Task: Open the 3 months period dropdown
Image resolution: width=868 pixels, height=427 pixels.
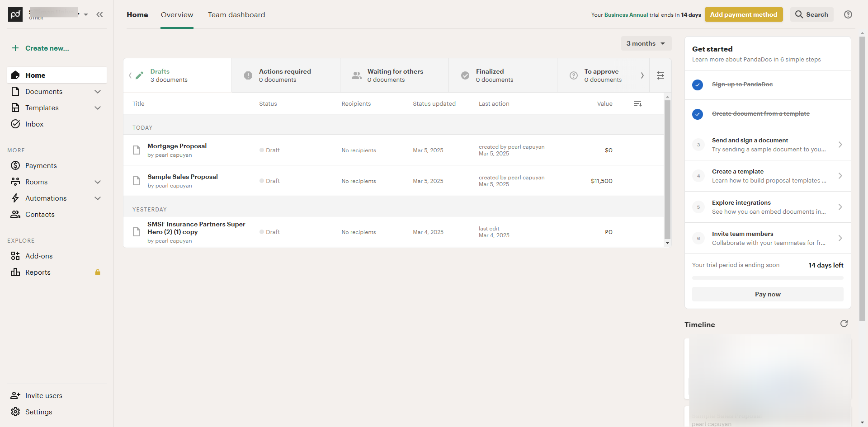Action: point(646,43)
